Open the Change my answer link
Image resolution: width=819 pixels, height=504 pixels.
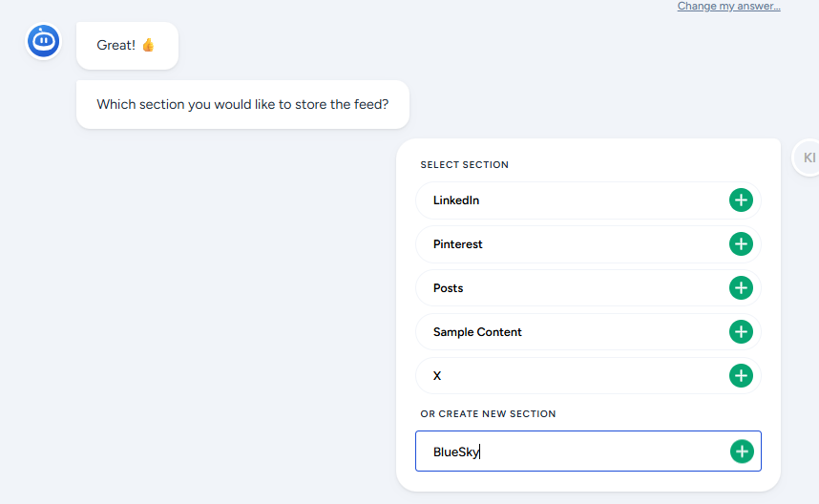coord(728,7)
